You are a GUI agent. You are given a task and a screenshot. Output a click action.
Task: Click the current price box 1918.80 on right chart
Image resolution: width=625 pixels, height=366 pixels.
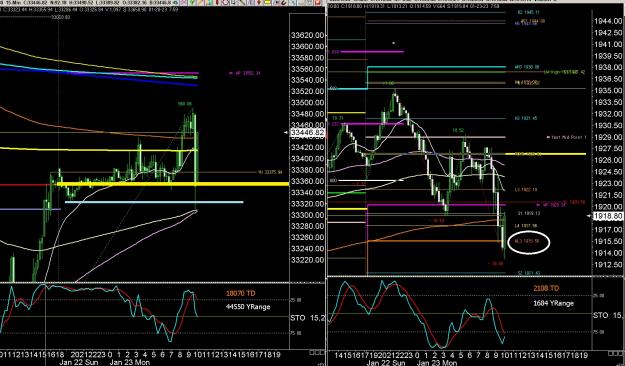coord(608,216)
